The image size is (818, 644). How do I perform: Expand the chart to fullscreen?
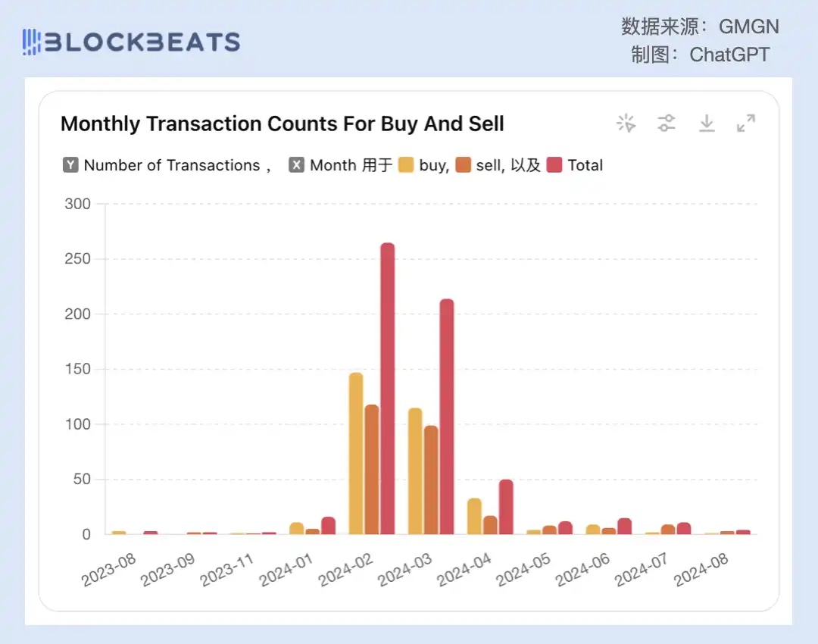point(746,123)
